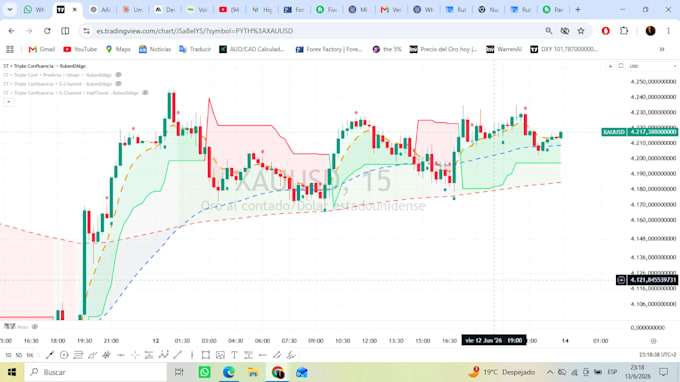Click ST Triple Confluencia RubenDAlgo legend title

44,66
